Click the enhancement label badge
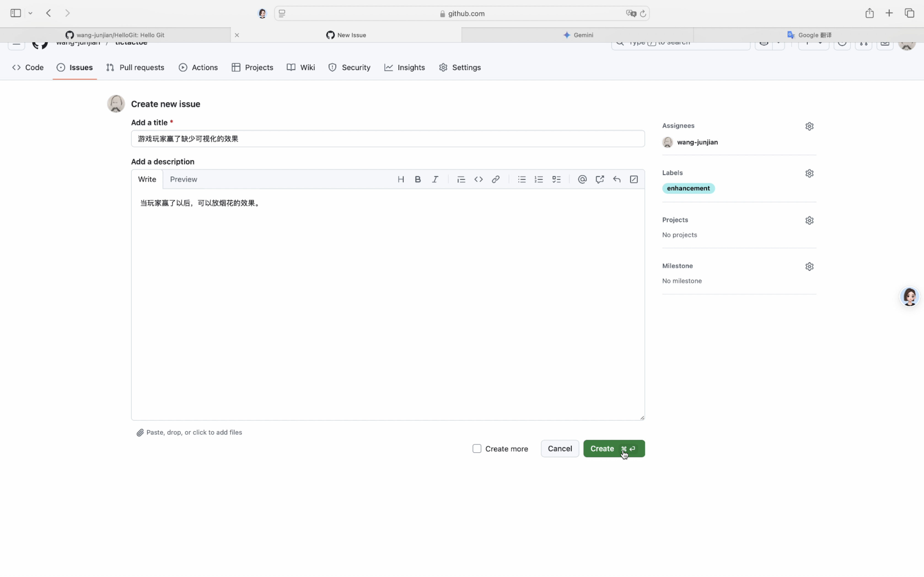 point(688,188)
